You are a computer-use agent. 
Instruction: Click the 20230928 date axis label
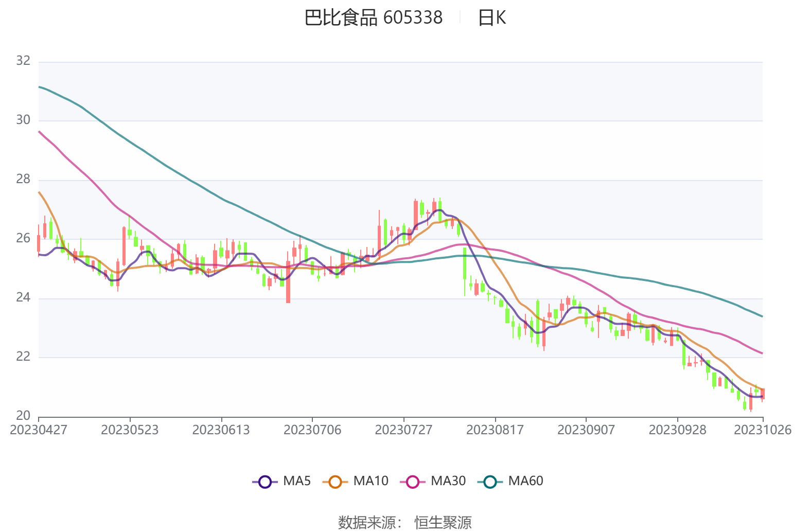[677, 430]
